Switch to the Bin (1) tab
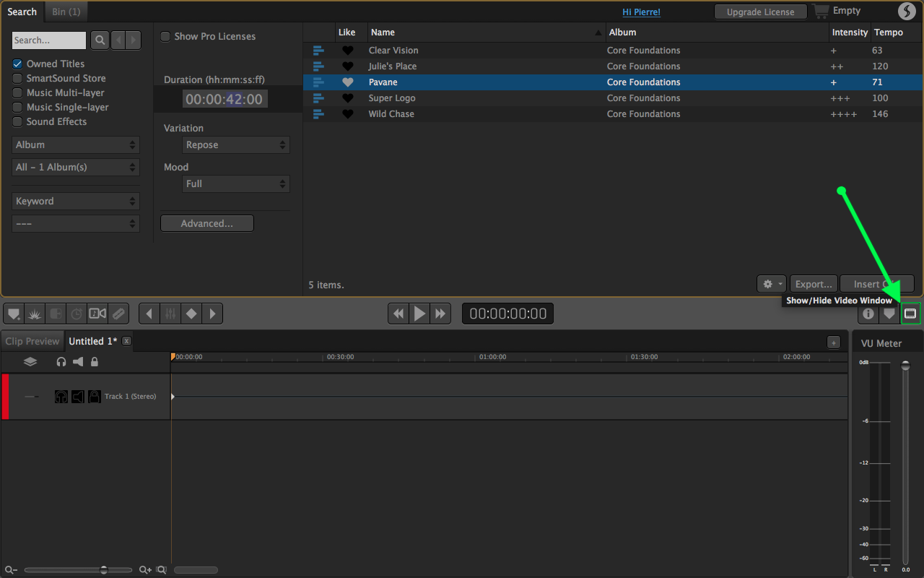 (66, 12)
